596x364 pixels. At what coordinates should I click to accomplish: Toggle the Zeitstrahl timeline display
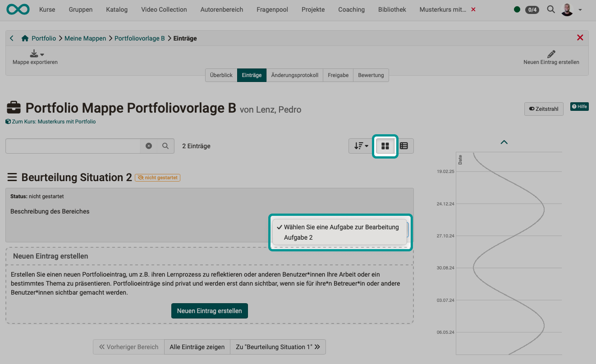pyautogui.click(x=543, y=109)
